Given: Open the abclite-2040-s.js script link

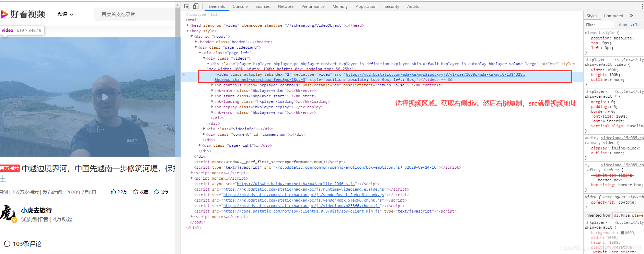Looking at the screenshot, I should (x=296, y=184).
